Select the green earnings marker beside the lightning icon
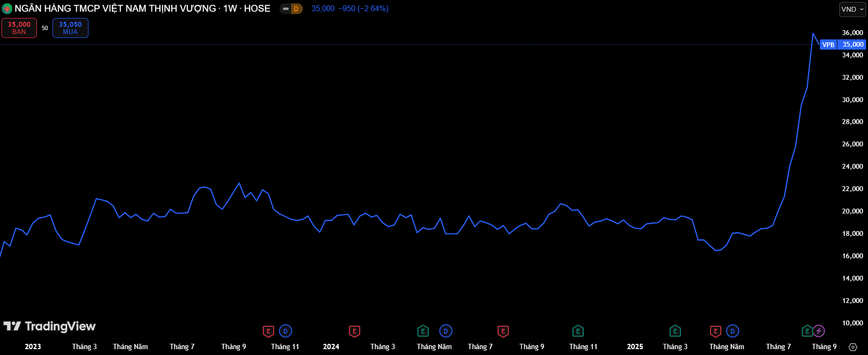Image resolution: width=868 pixels, height=355 pixels. (807, 331)
